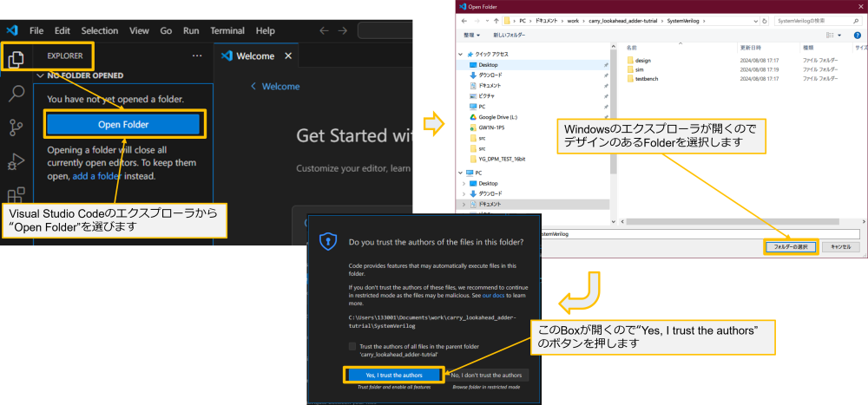The height and width of the screenshot is (405, 868).
Task: Open the Edit menu
Action: [x=62, y=31]
